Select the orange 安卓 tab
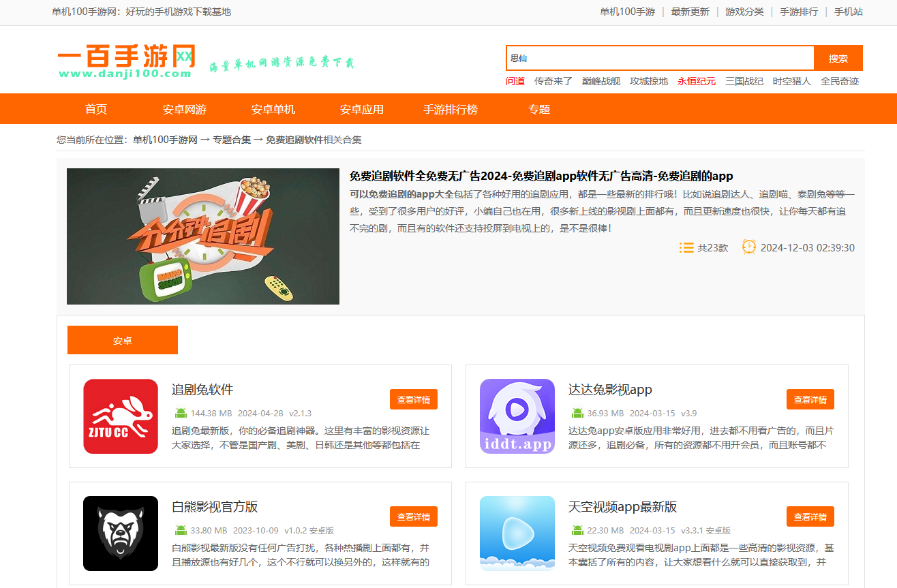This screenshot has width=897, height=588. tap(123, 340)
